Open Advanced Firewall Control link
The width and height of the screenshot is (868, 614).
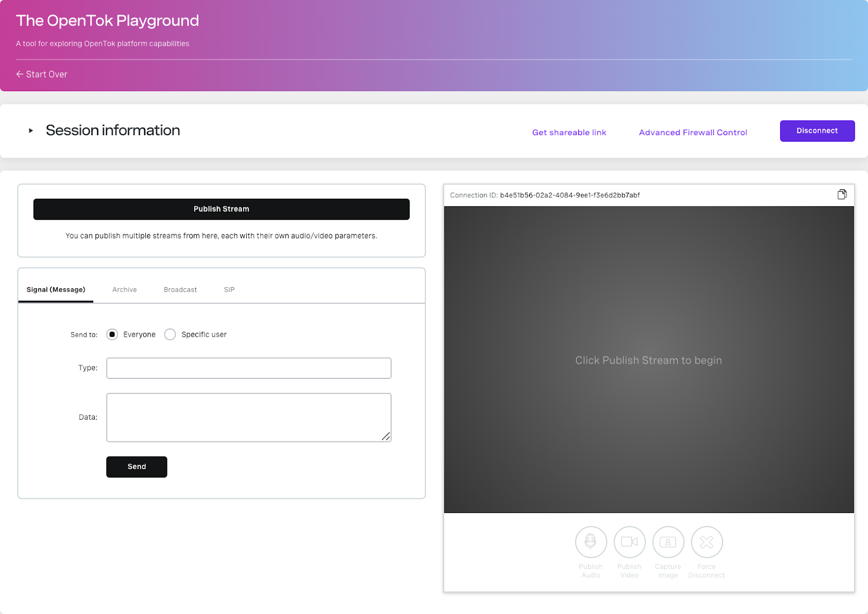pyautogui.click(x=693, y=132)
